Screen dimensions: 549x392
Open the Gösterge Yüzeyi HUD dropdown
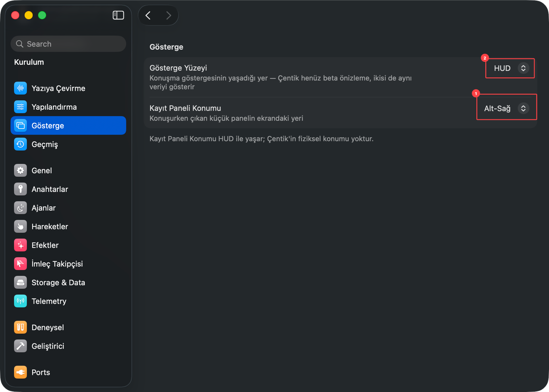(510, 68)
